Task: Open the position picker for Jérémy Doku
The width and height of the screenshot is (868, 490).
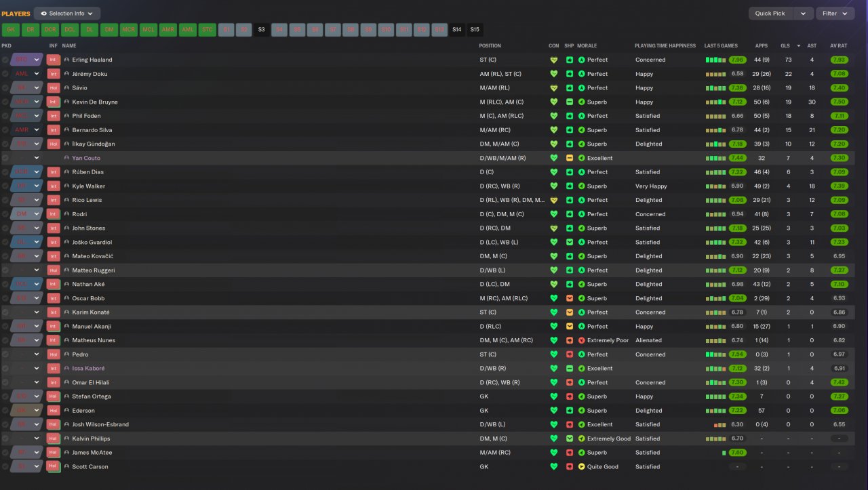Action: click(27, 74)
